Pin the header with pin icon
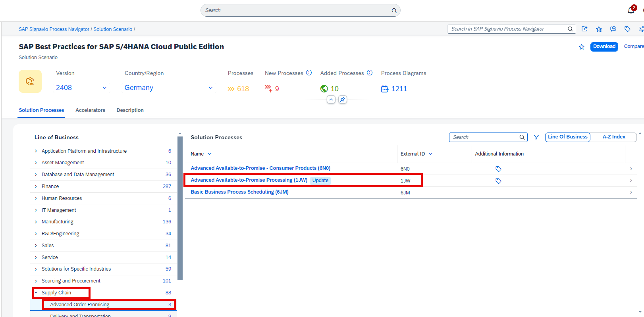This screenshot has height=317, width=644. [x=343, y=100]
